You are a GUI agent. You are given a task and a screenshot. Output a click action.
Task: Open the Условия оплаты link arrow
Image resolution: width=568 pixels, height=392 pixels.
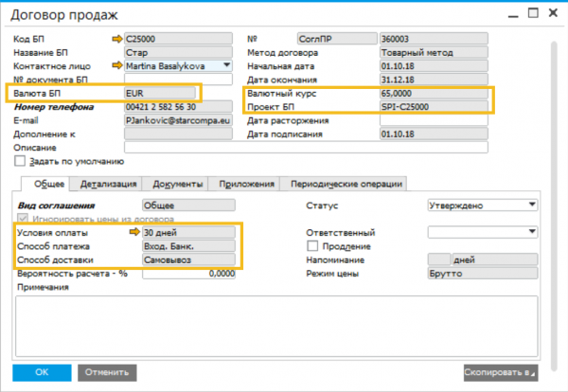(133, 232)
